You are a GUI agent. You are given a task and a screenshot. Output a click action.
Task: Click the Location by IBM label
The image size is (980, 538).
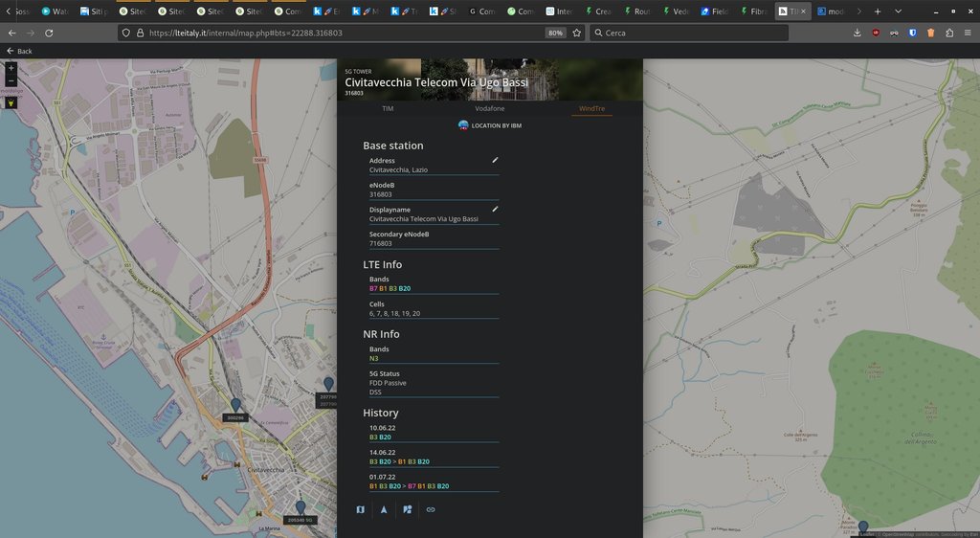(489, 125)
